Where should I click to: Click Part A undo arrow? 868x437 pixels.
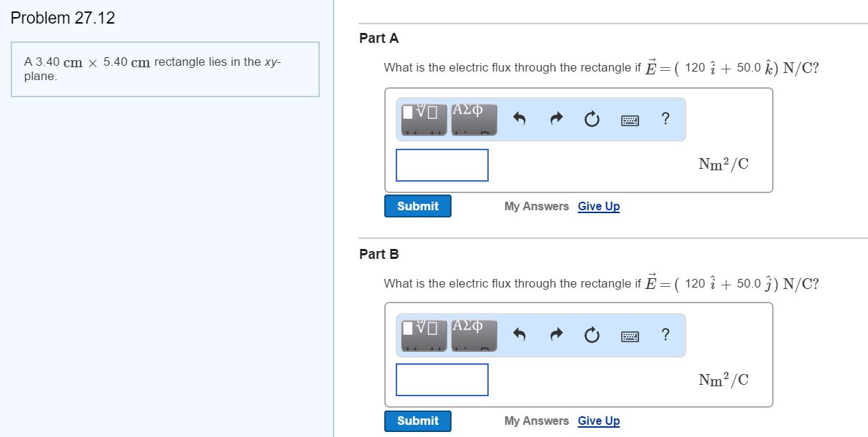[520, 120]
